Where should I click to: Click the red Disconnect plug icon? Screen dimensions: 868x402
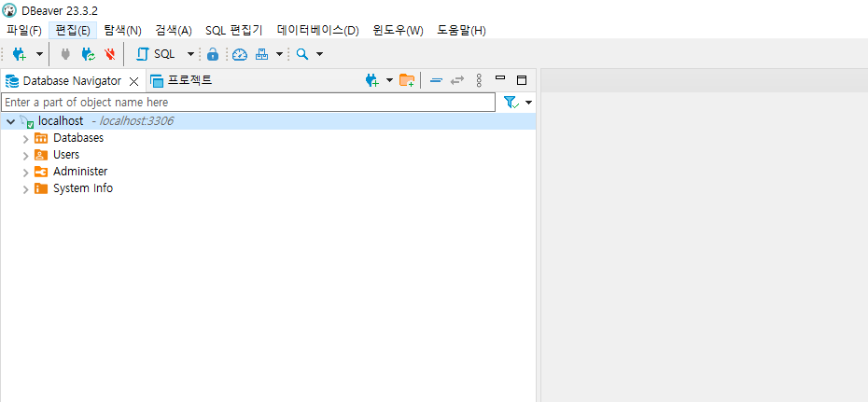pyautogui.click(x=109, y=54)
